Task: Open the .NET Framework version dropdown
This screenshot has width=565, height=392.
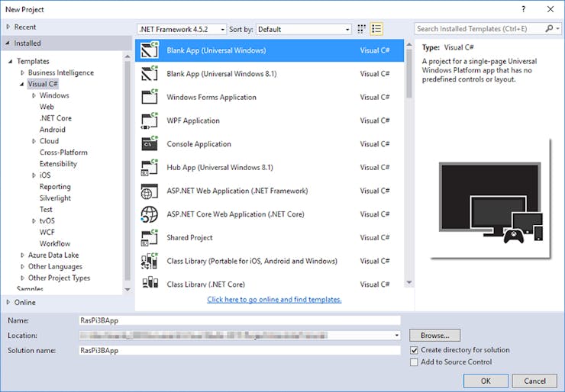Action: click(x=182, y=30)
